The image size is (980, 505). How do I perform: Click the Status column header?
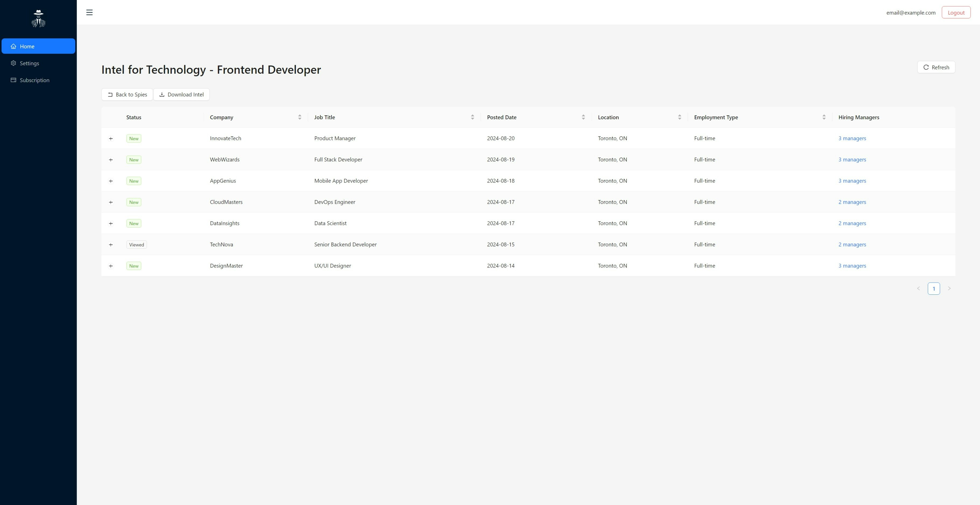click(133, 117)
